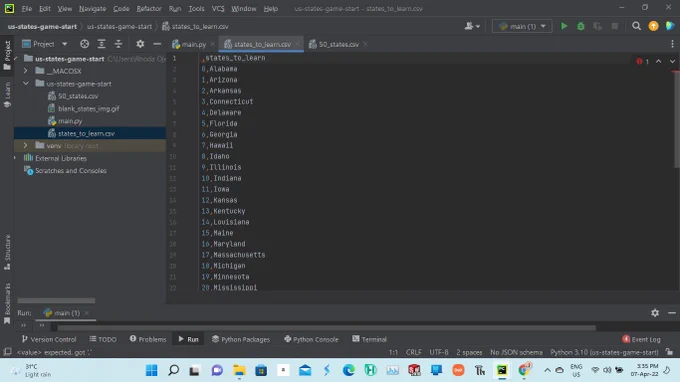This screenshot has height=382, width=680.
Task: Click the error count indicator
Action: pyautogui.click(x=643, y=62)
